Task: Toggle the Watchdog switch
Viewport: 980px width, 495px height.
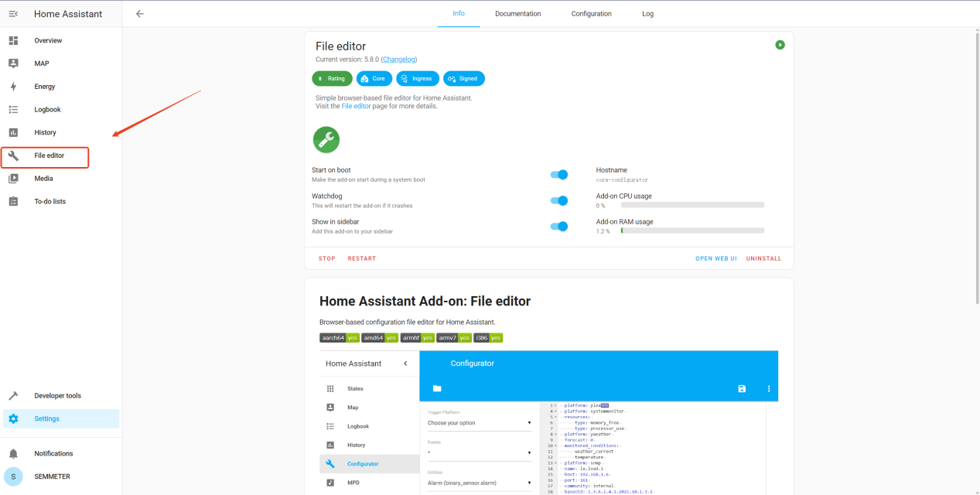Action: pyautogui.click(x=559, y=200)
